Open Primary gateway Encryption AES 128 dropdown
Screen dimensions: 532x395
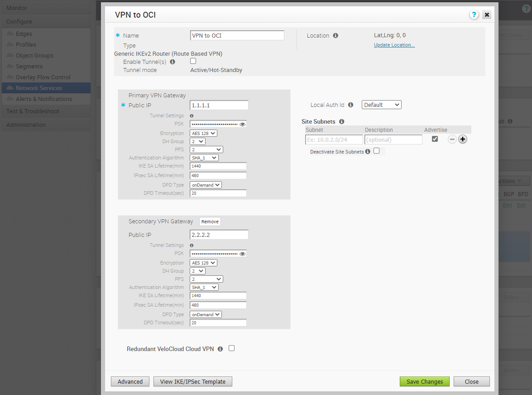tap(203, 133)
